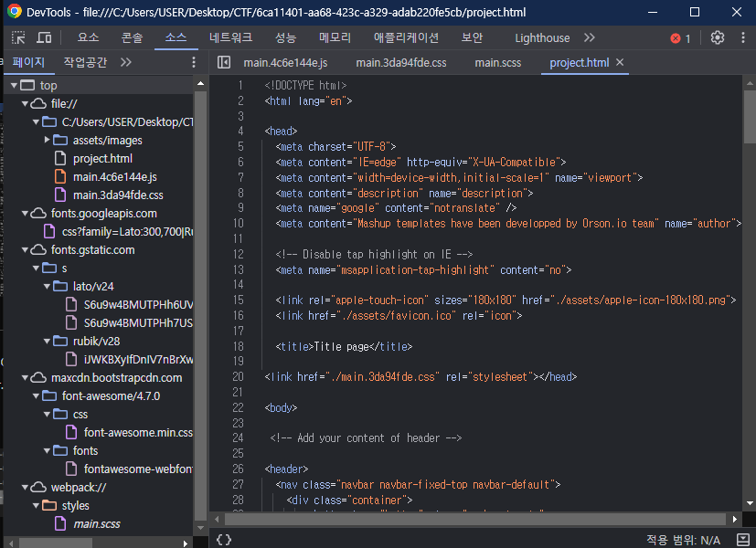This screenshot has width=756, height=548.
Task: Select main.4c6e144e.js in the file tree
Action: coord(115,176)
